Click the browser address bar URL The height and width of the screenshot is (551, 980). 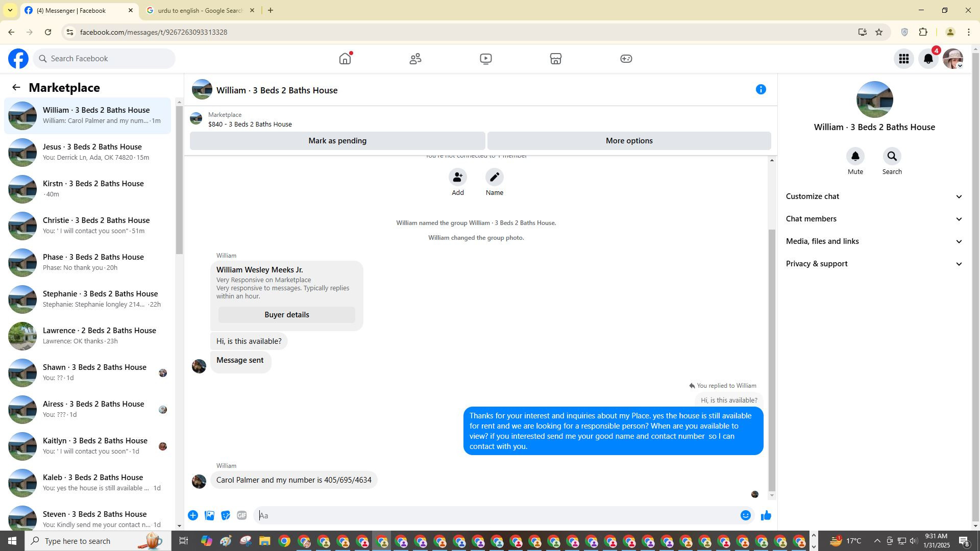pos(154,32)
